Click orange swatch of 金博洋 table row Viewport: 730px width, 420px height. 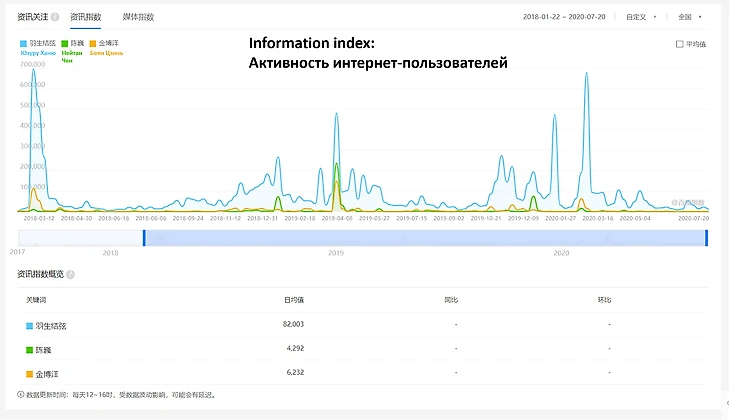[x=29, y=374]
